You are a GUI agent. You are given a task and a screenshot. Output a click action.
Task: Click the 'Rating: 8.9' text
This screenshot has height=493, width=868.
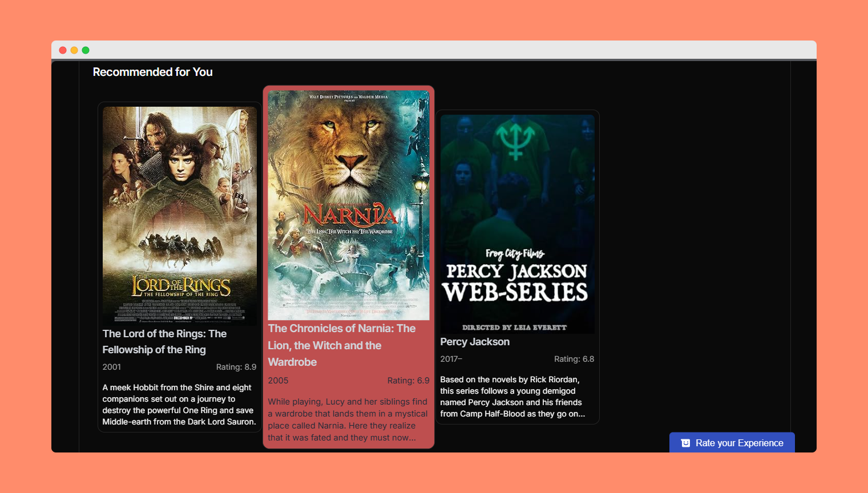(x=236, y=367)
